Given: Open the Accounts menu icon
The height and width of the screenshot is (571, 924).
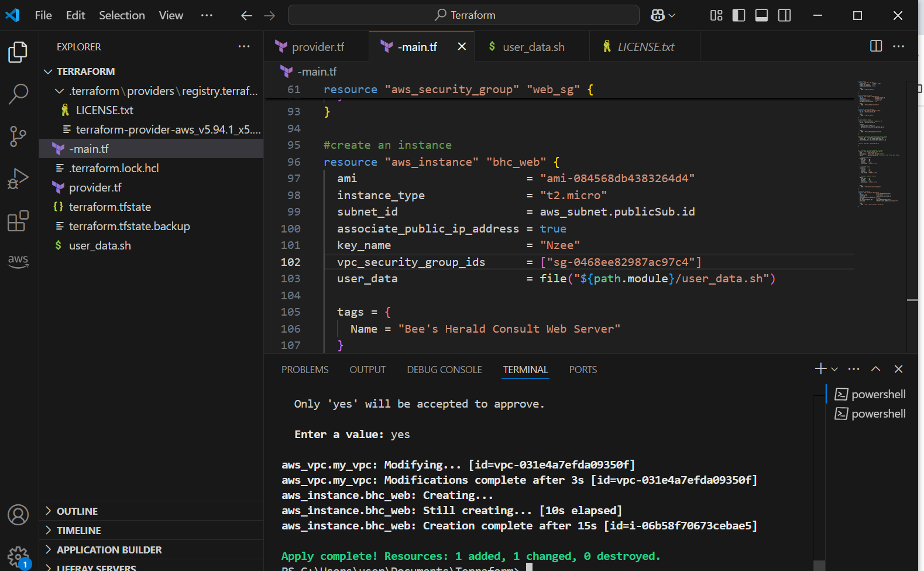Looking at the screenshot, I should [18, 515].
